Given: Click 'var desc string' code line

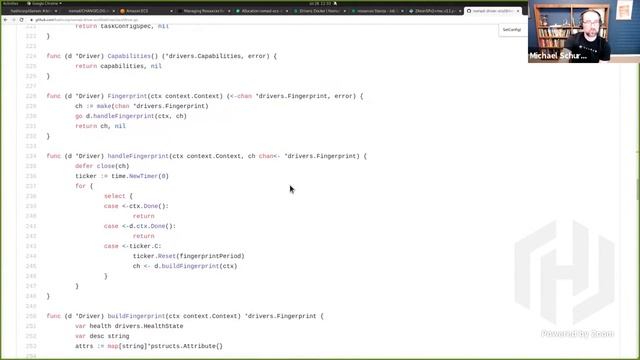Looking at the screenshot, I should coord(102,336).
